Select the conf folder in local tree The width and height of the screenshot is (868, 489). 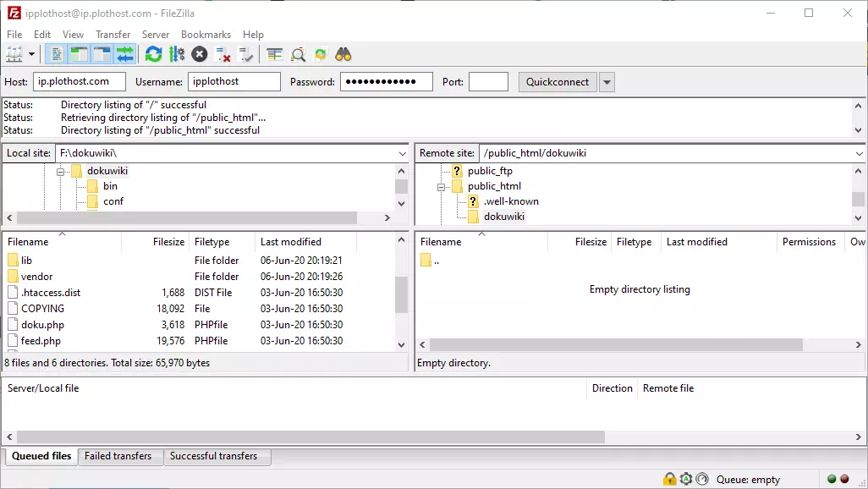(113, 201)
